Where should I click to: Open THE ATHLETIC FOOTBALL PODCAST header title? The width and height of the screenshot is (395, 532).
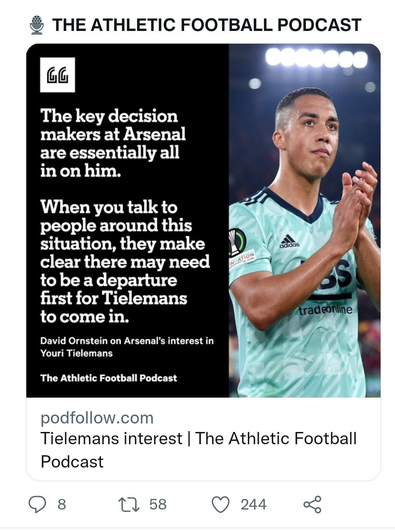click(206, 25)
